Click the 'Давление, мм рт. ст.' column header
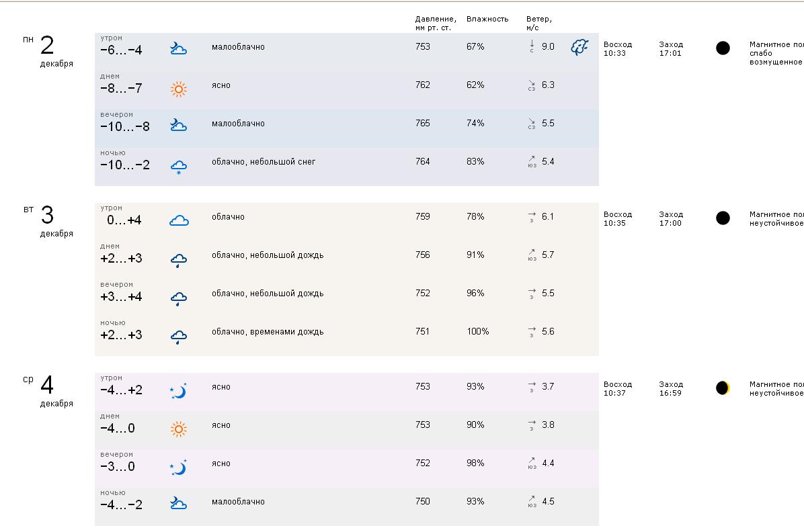Viewport: 804px width, 532px height. click(435, 23)
